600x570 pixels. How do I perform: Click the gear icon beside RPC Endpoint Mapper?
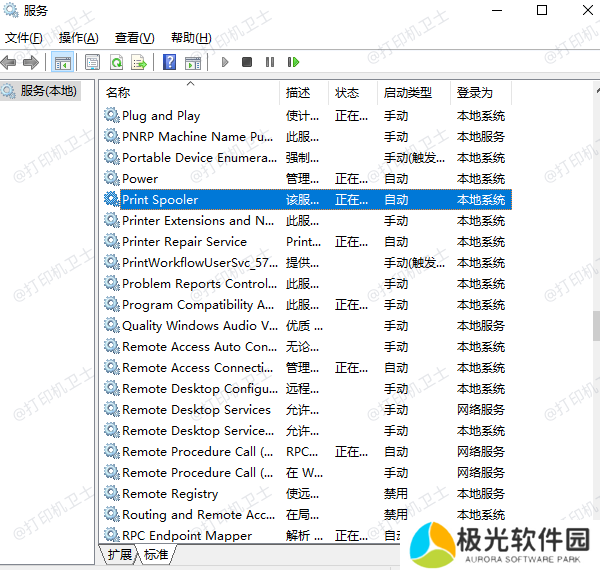click(x=112, y=535)
